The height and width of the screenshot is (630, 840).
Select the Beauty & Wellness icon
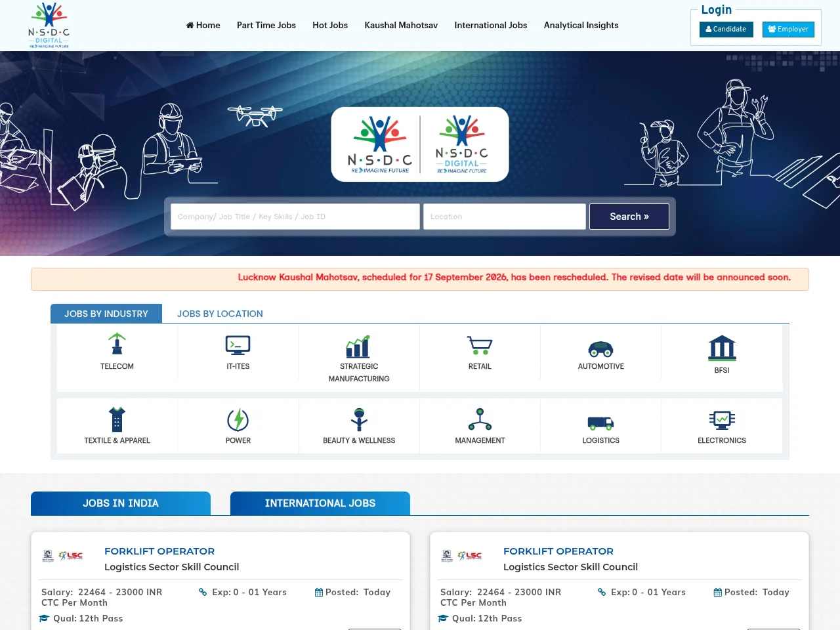359,419
